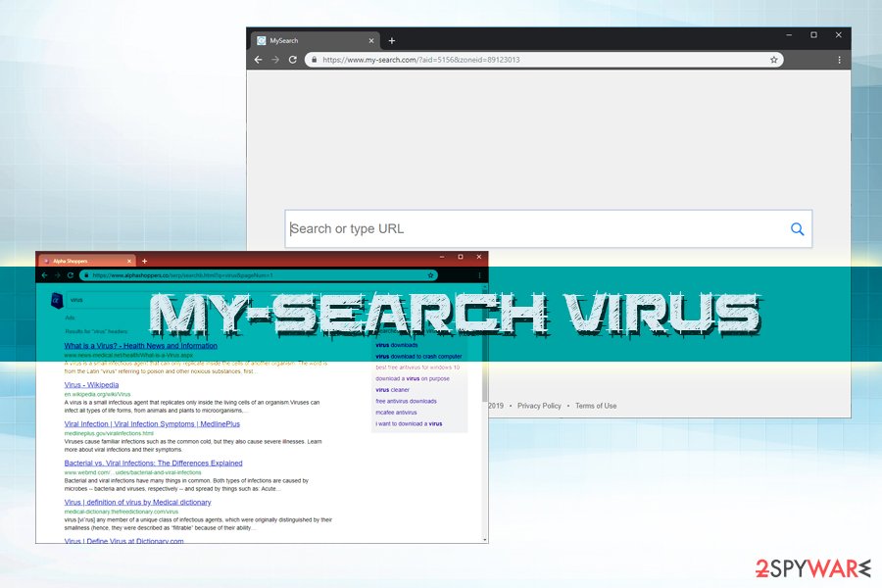Click the Alpha Shoppers logo icon

click(56, 300)
